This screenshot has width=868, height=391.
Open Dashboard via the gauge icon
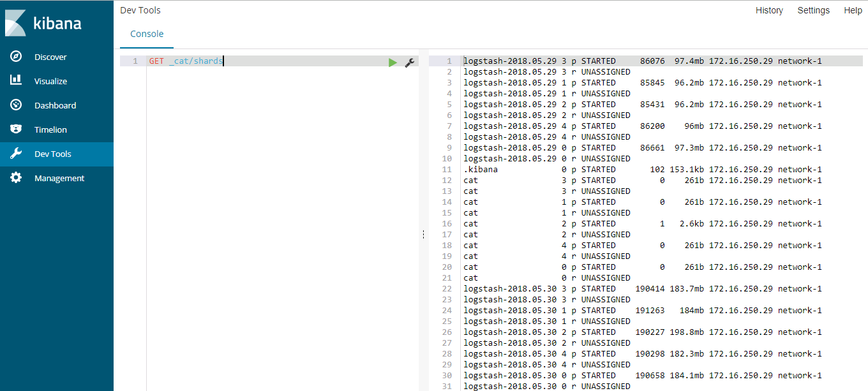coord(16,105)
